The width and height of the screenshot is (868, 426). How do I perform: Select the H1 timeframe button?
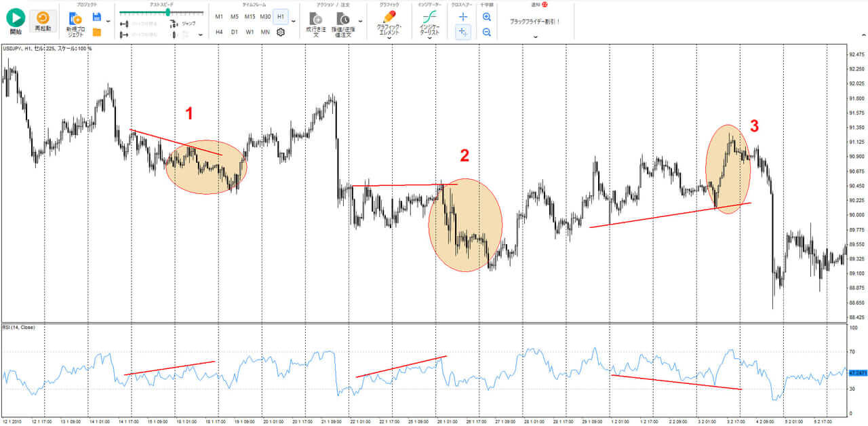click(281, 16)
